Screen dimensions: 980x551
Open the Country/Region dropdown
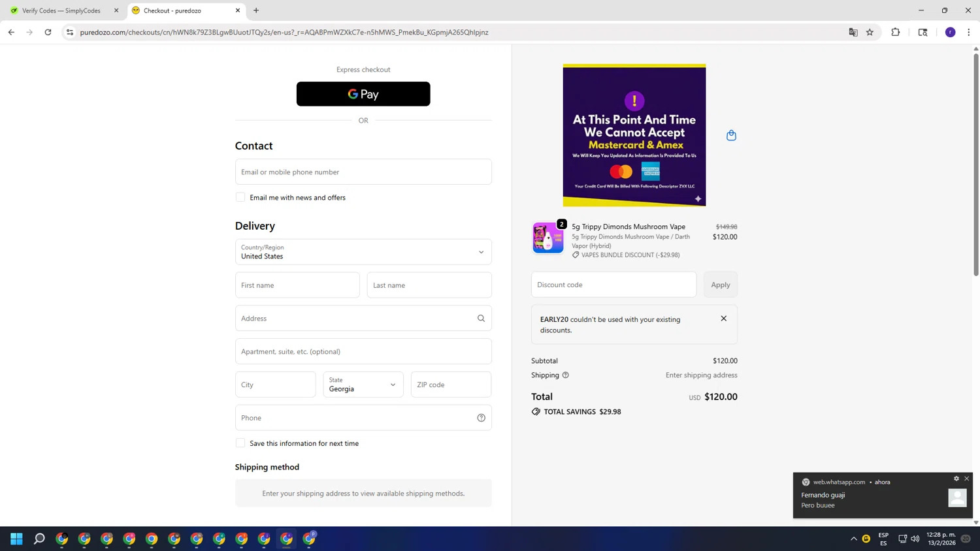[363, 252]
